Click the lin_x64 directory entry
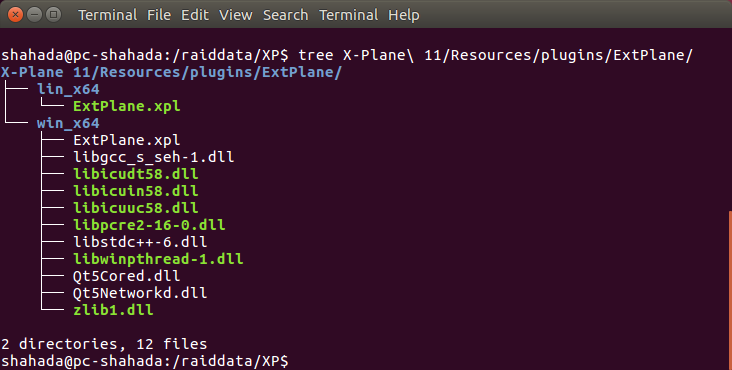The height and width of the screenshot is (370, 732). [68, 89]
